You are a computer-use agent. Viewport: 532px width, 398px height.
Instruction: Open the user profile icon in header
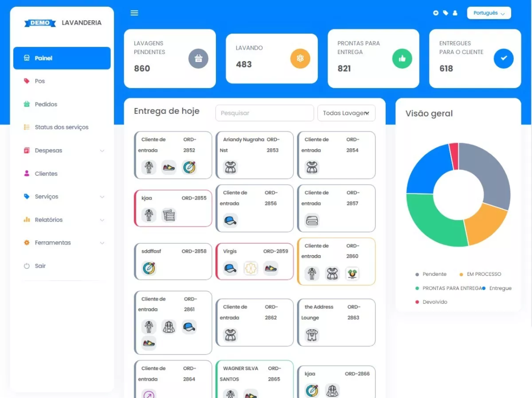click(x=455, y=13)
